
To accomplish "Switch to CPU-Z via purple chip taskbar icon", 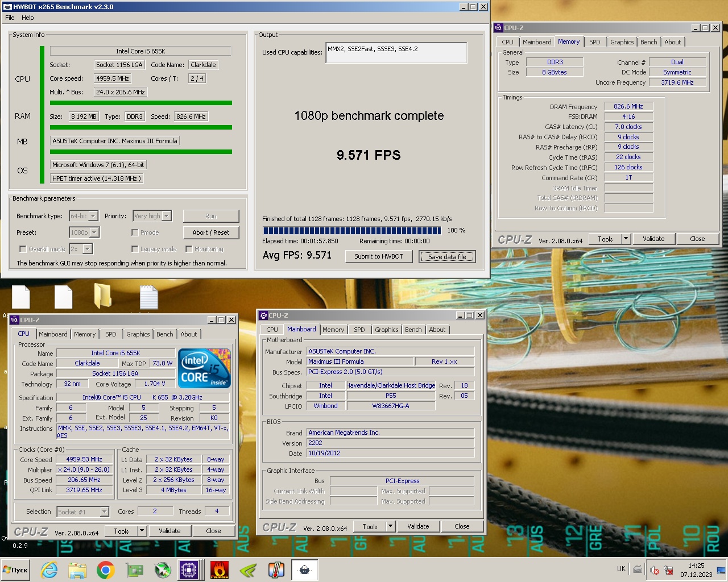I will click(188, 570).
